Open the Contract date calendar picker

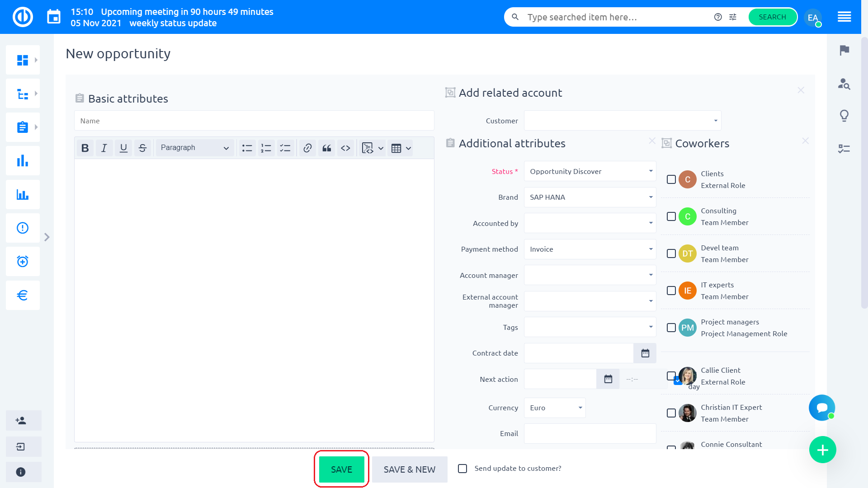click(x=645, y=353)
